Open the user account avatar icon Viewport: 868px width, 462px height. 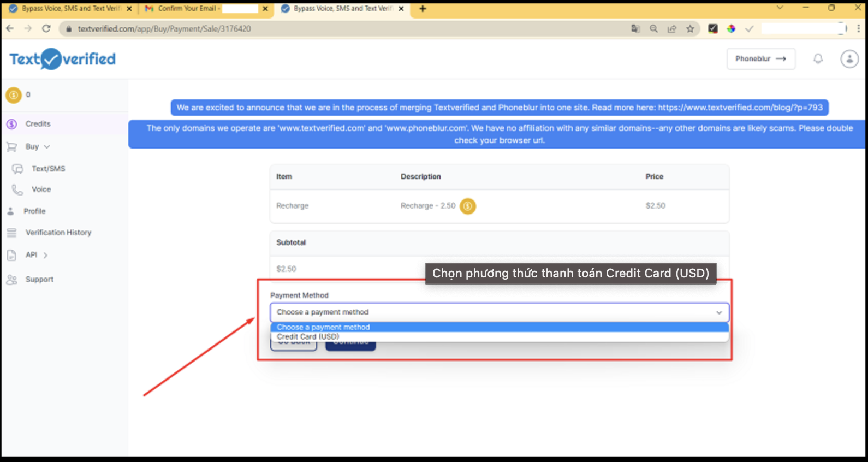[849, 58]
